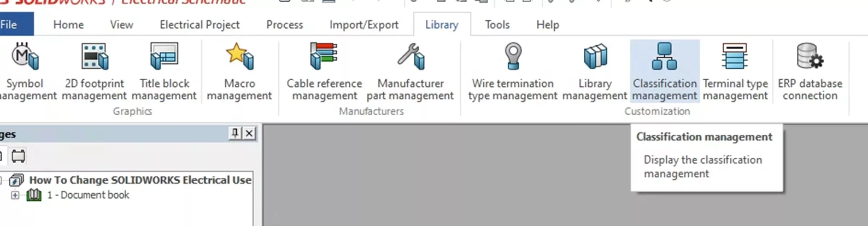This screenshot has width=868, height=226.
Task: Switch to the Process tab
Action: 284,25
